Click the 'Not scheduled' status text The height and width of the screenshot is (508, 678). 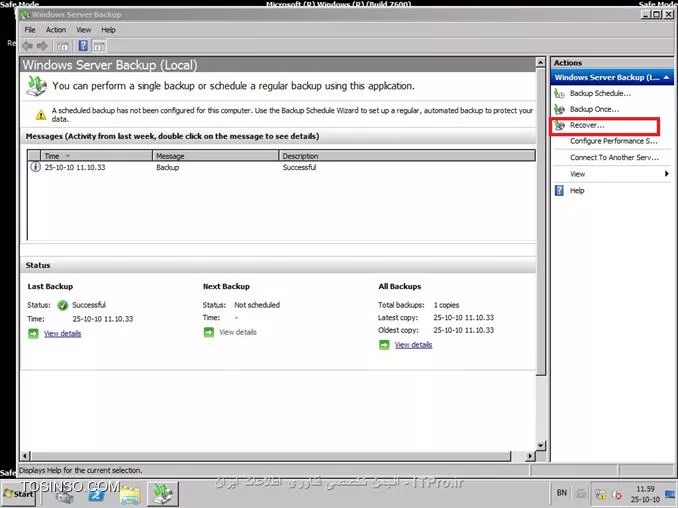point(257,305)
